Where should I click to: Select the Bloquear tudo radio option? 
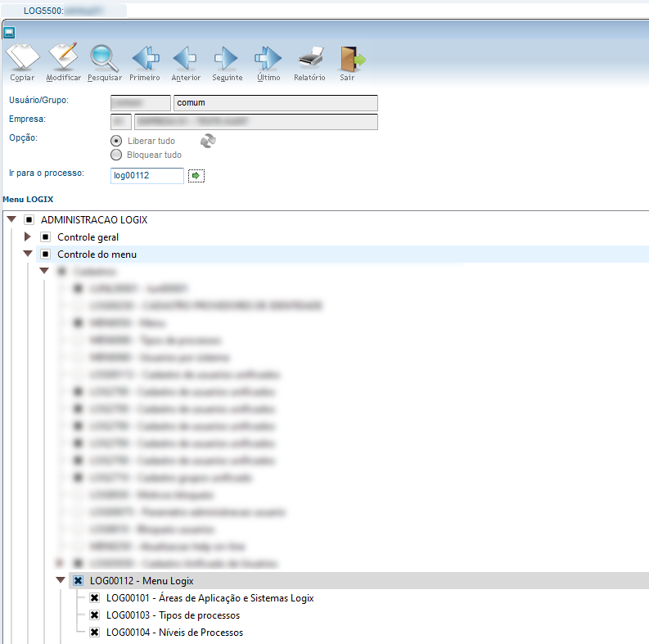tap(116, 155)
